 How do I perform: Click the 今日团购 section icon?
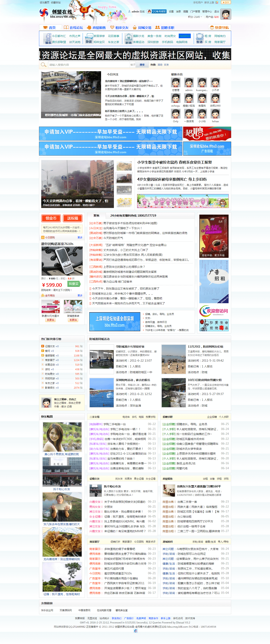43,238
